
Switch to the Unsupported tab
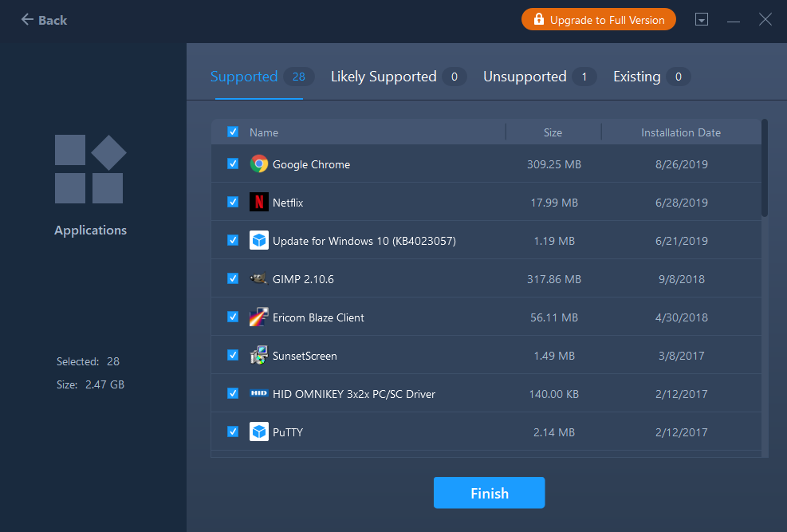[525, 77]
